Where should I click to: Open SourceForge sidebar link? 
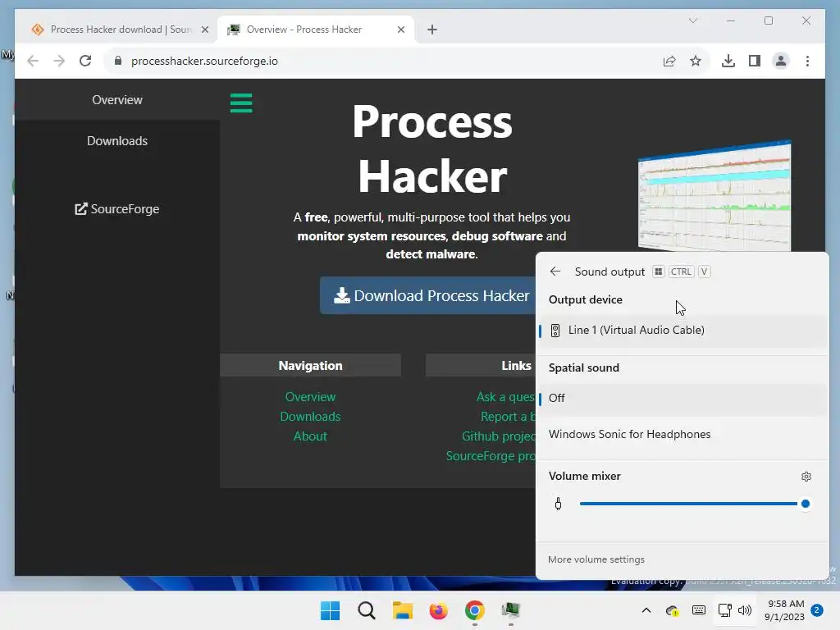tap(117, 209)
